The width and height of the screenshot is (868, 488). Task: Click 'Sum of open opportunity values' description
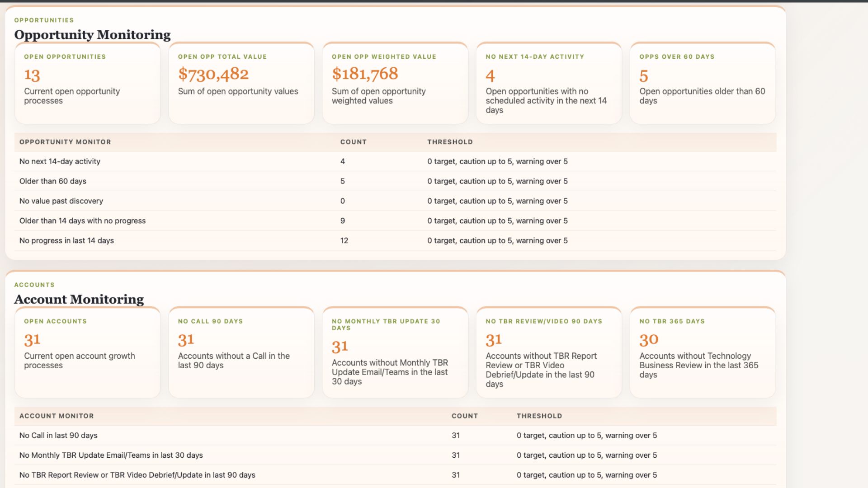(238, 91)
